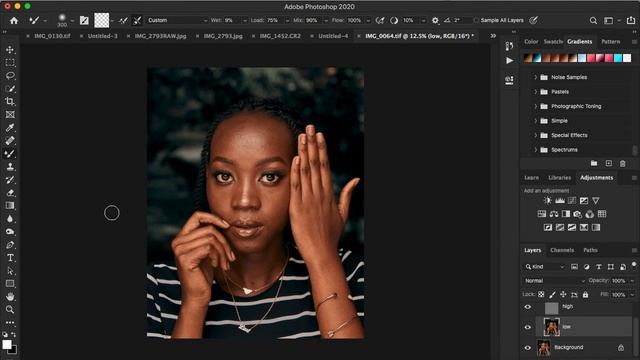Switch to the Paths tab
This screenshot has height=360, width=640.
click(590, 250)
